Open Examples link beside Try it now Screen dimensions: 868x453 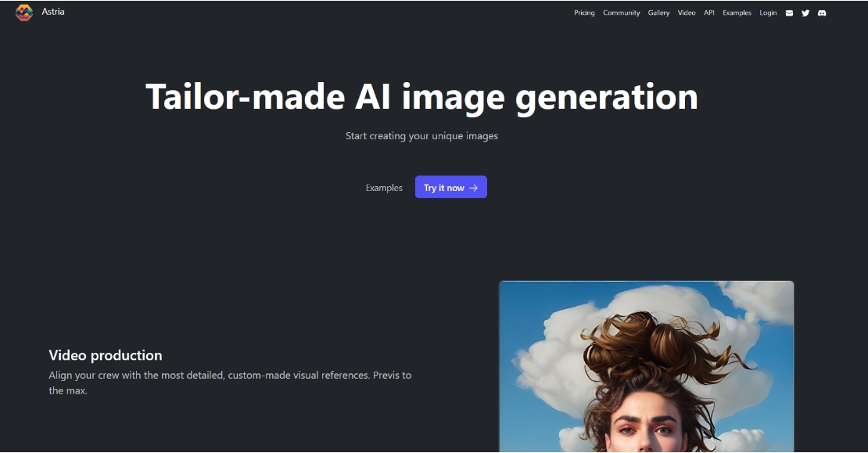point(384,188)
